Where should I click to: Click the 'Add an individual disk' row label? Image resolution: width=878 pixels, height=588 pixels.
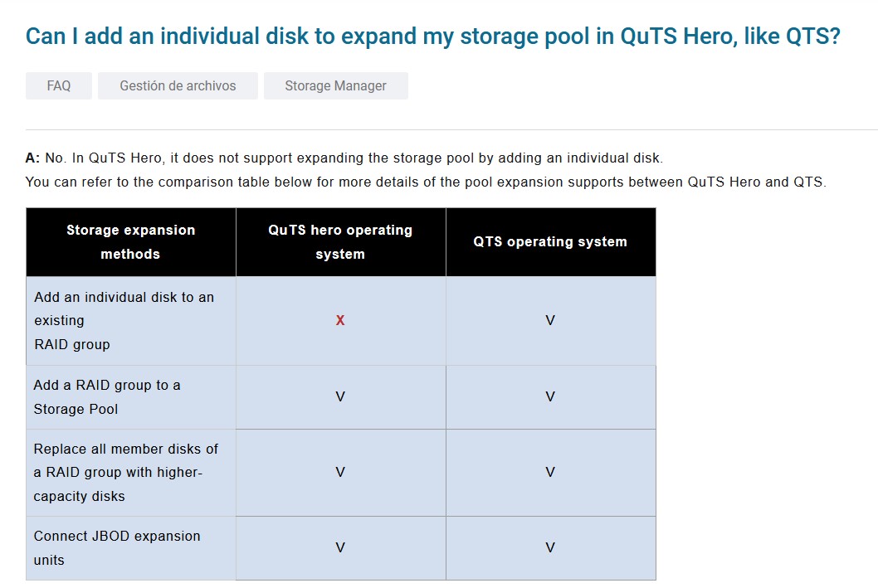[x=124, y=320]
